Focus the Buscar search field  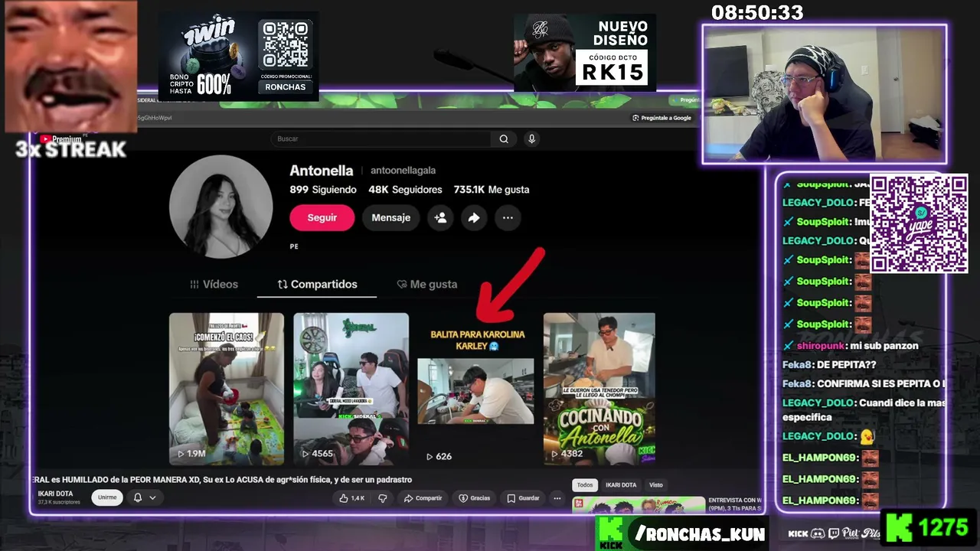click(383, 139)
